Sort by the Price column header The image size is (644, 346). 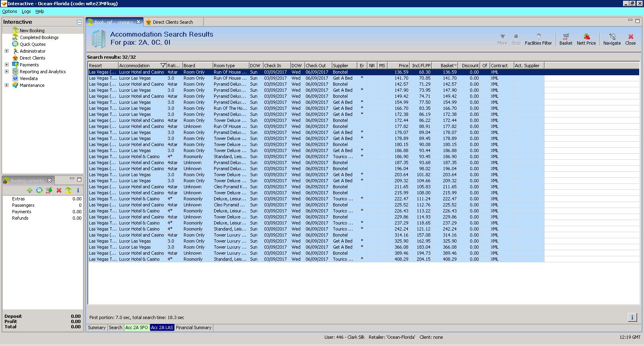click(x=398, y=66)
